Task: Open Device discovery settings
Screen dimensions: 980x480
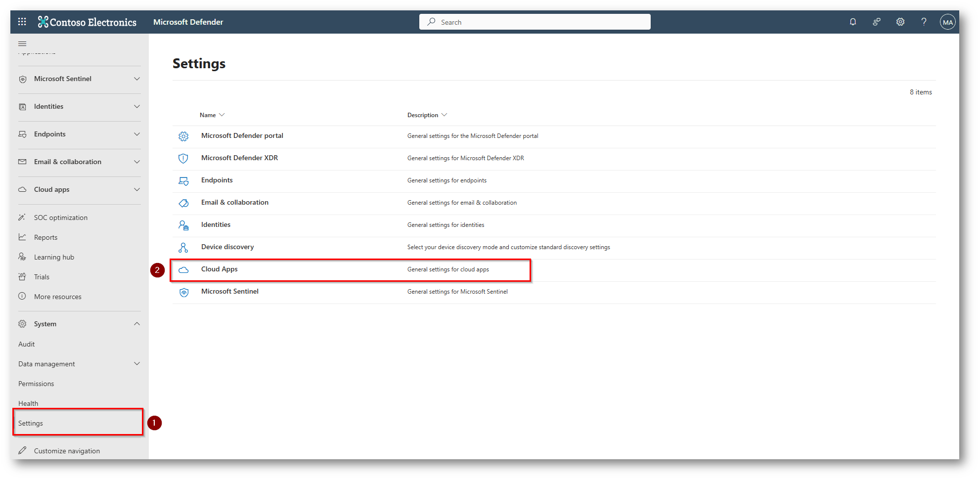Action: (227, 247)
